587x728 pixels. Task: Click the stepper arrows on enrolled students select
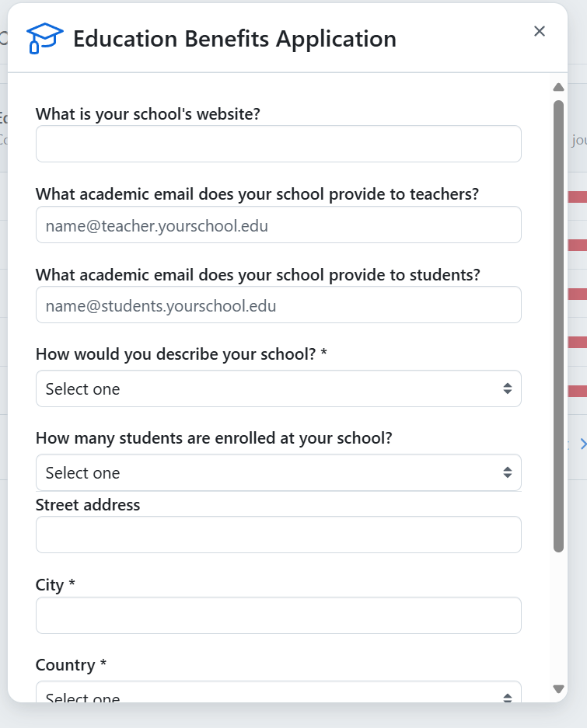click(507, 472)
